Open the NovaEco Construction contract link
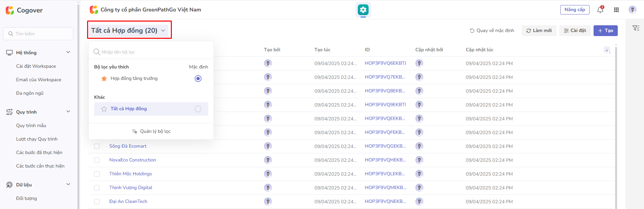This screenshot has height=209, width=644. [132, 160]
